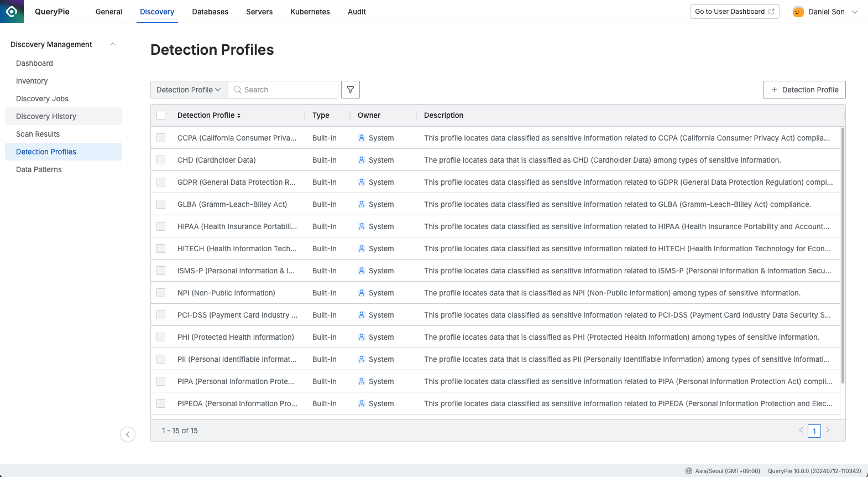Viewport: 868px width, 477px height.
Task: Expand the Daniel Son account menu
Action: (854, 12)
